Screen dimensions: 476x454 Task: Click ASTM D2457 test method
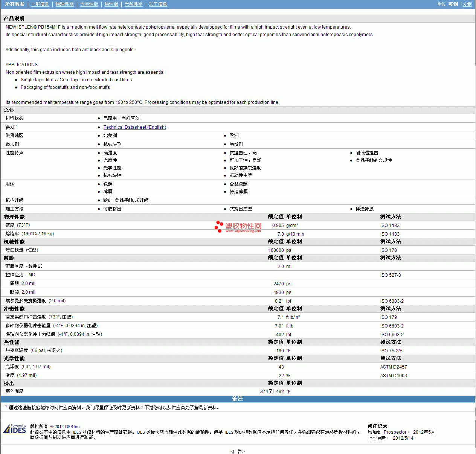(x=394, y=367)
